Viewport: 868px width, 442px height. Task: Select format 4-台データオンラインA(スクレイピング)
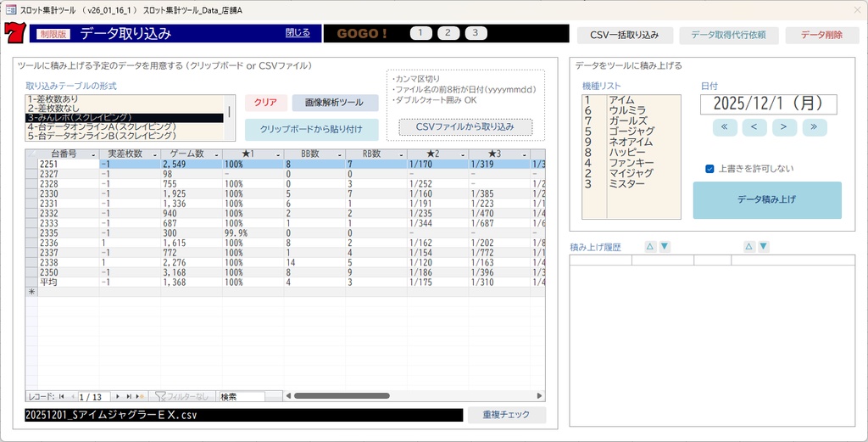pyautogui.click(x=125, y=126)
